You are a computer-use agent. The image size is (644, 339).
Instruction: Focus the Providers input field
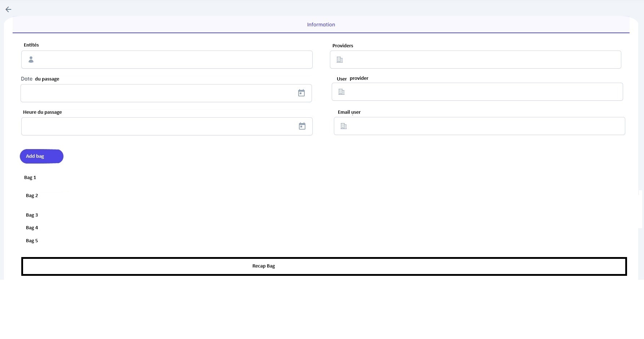pos(480,60)
